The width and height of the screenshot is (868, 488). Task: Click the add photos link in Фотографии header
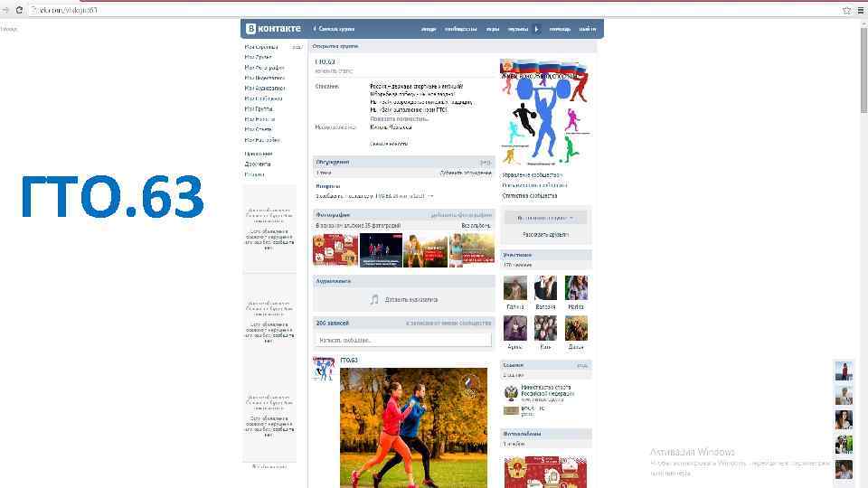click(461, 215)
